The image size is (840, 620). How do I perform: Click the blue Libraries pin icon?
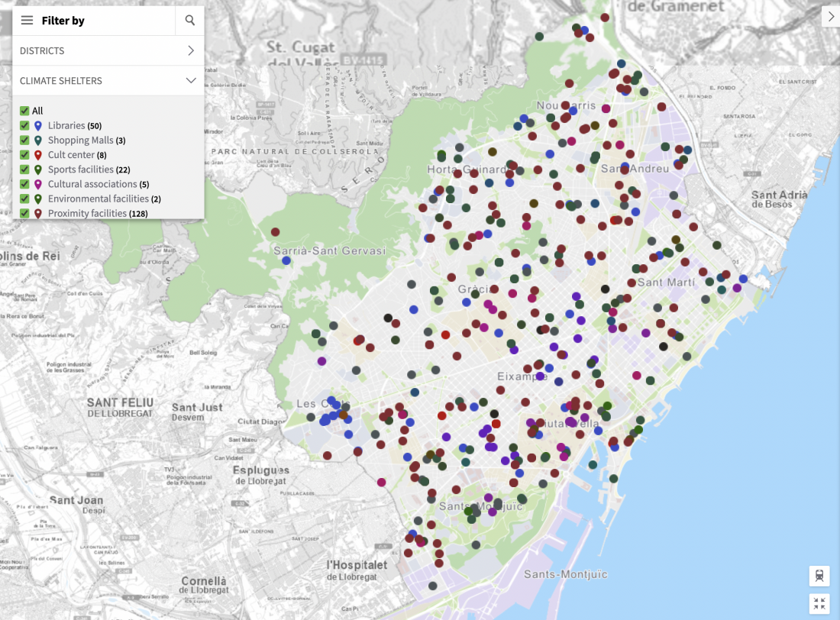coord(38,126)
